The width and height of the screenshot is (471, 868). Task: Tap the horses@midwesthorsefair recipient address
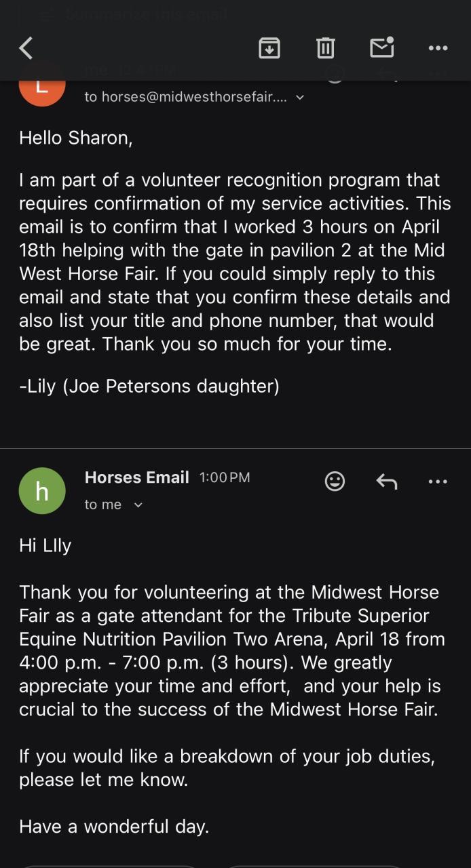pyautogui.click(x=185, y=97)
